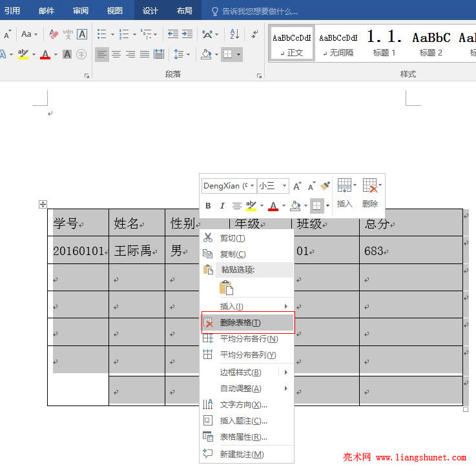The height and width of the screenshot is (472, 476).
Task: Toggle Italic in mini toolbar
Action: click(x=222, y=206)
